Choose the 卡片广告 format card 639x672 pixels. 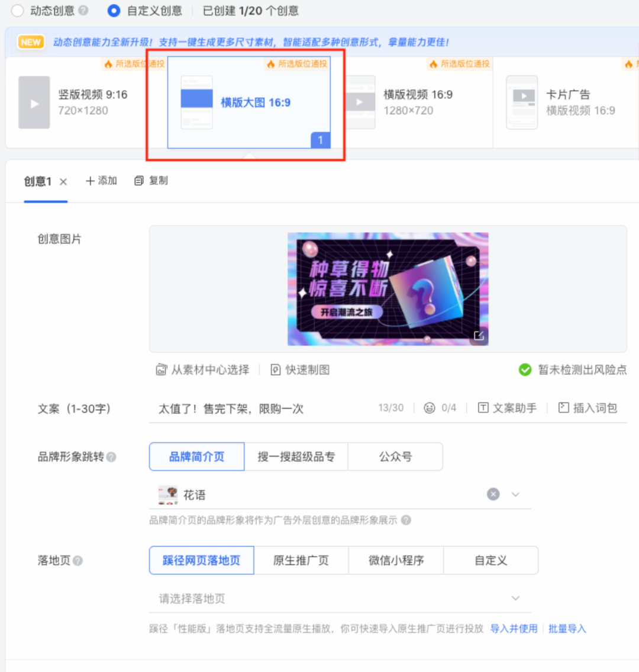tap(565, 102)
